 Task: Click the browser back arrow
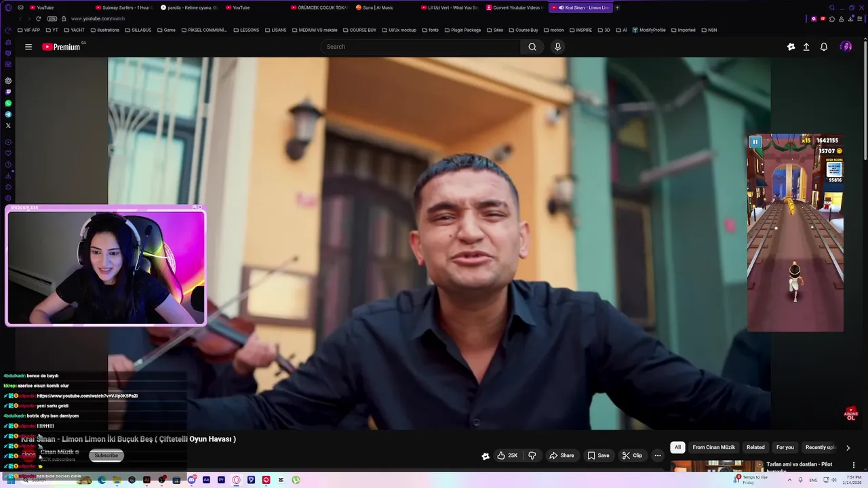pos(20,18)
